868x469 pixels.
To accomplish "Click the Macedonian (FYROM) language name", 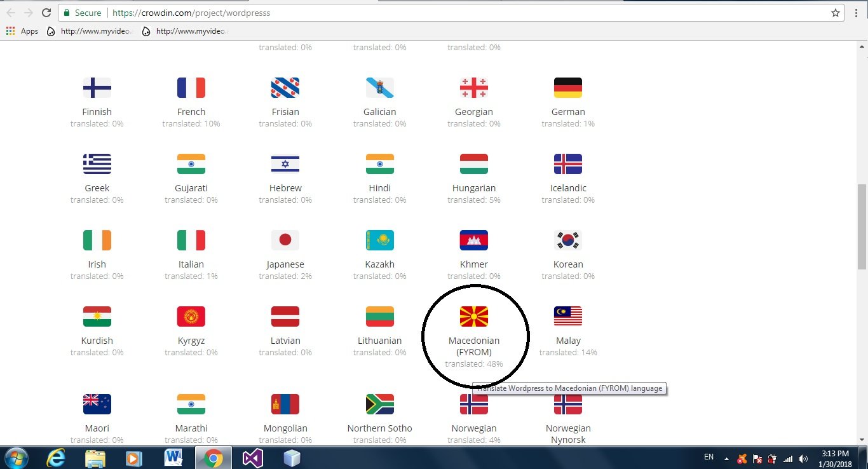I will (x=474, y=346).
